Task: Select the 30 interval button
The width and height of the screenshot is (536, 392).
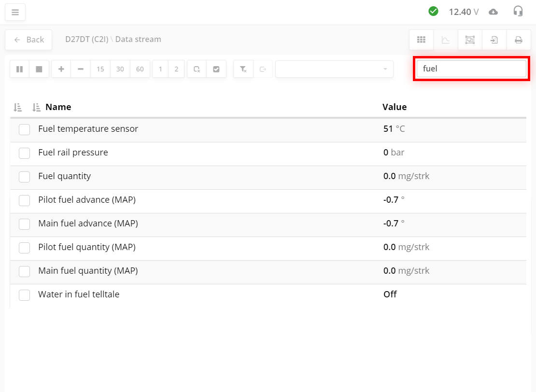Action: [120, 69]
